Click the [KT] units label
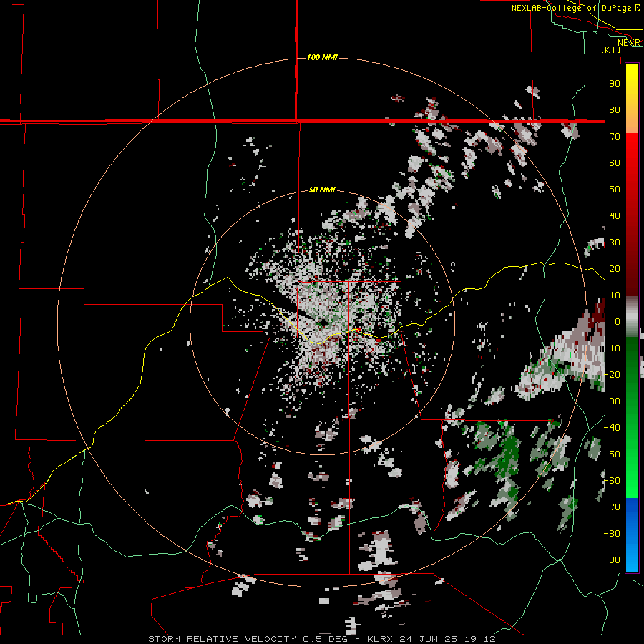The width and height of the screenshot is (644, 644). coord(611,49)
